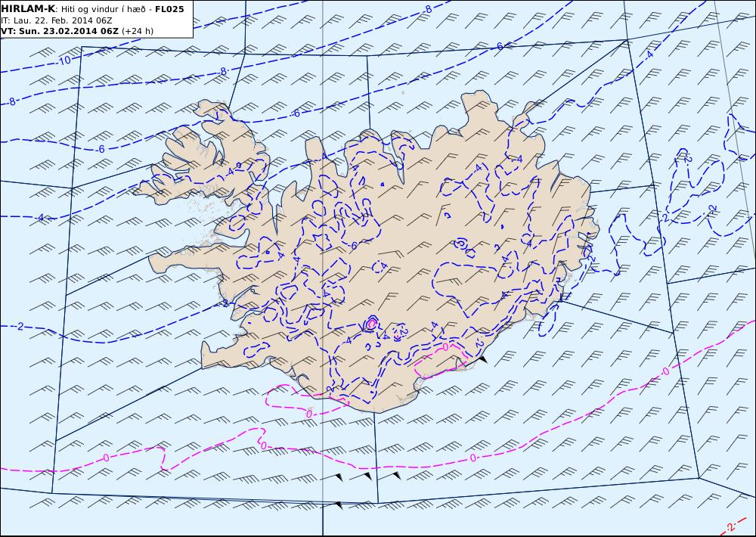Image resolution: width=756 pixels, height=537 pixels.
Task: Click the red -2 contour label
Action: pos(730,527)
